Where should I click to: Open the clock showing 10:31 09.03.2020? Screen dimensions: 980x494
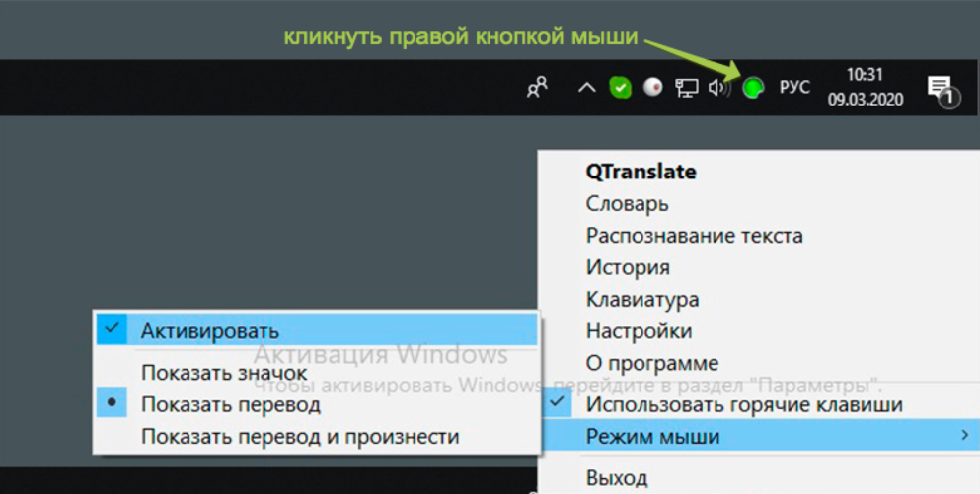coord(865,88)
